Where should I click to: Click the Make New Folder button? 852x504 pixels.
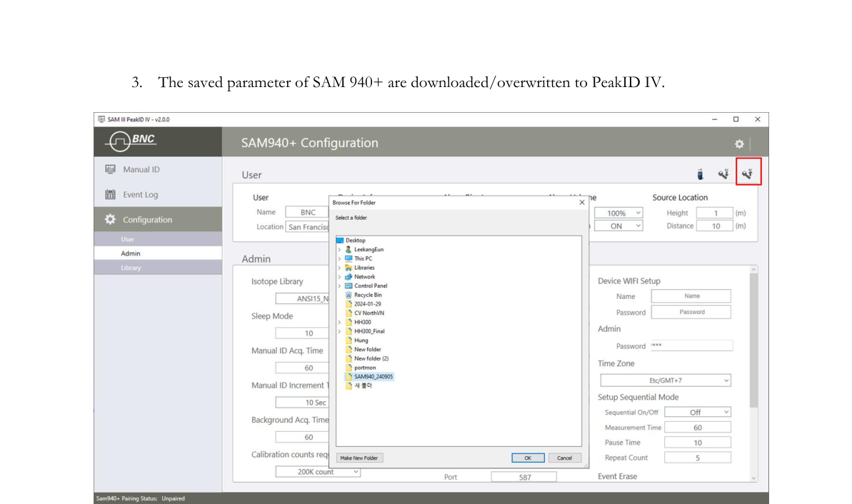coord(359,458)
